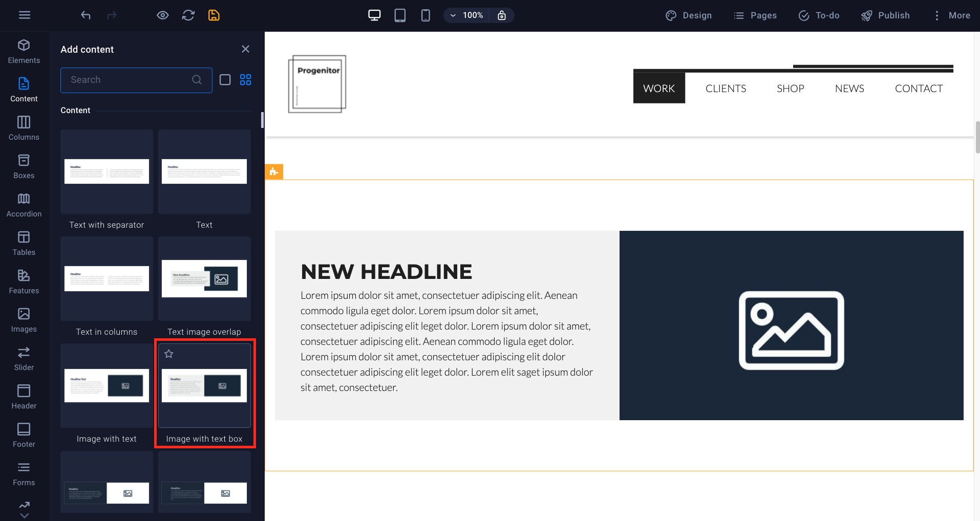This screenshot has height=521, width=980.
Task: Switch to mobile preview mode
Action: tap(425, 15)
